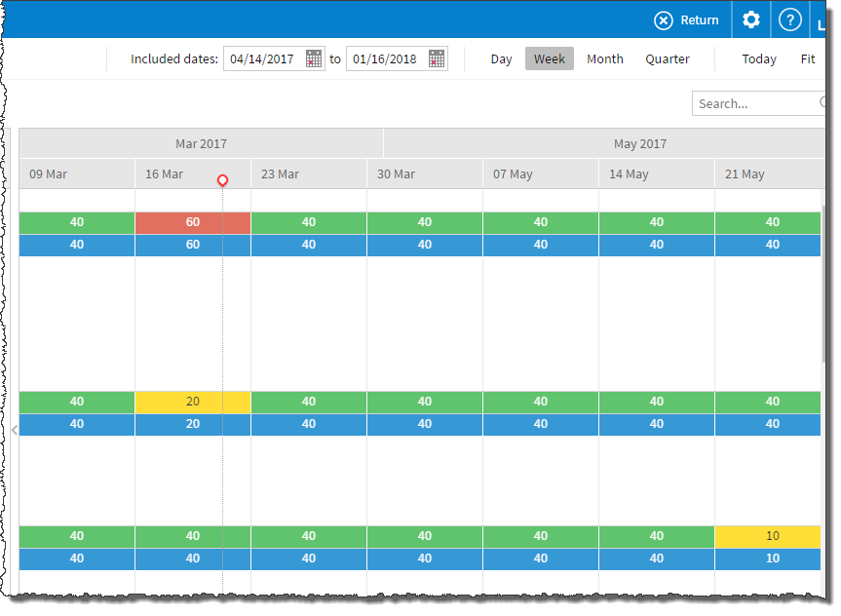
Task: Open help with the question mark icon
Action: coord(790,20)
